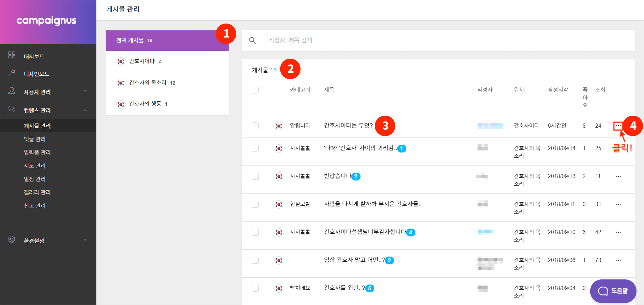Check the box for '간호사이다는 무엇?' post
This screenshot has width=644, height=305.
(255, 126)
